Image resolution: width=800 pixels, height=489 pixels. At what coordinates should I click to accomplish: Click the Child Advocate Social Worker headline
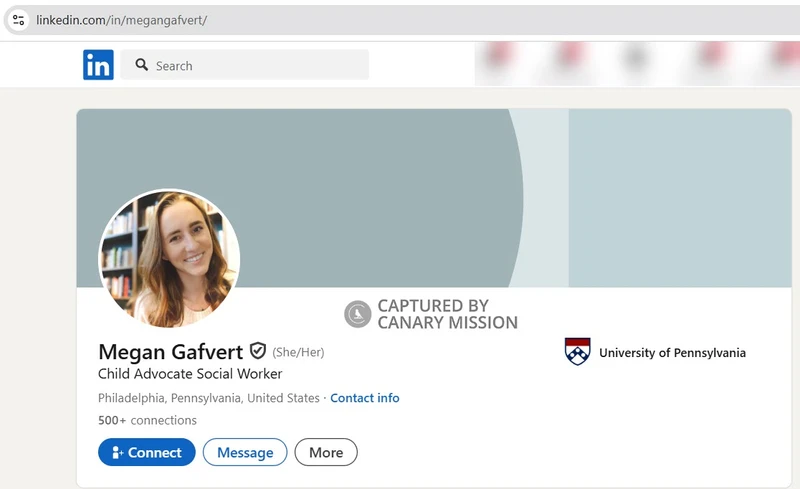point(190,374)
